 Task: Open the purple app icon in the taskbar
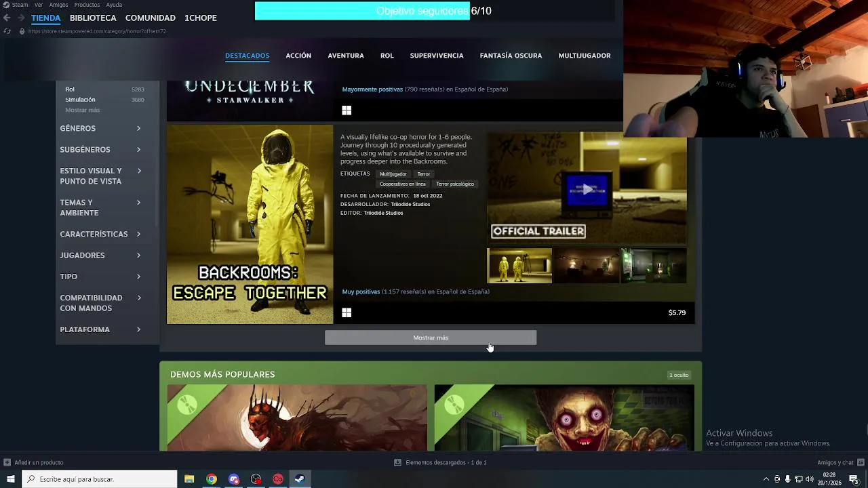[234, 479]
